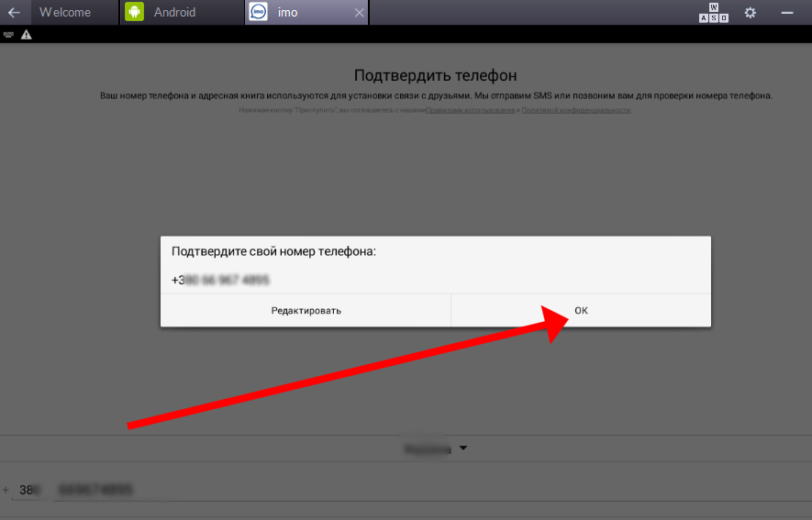
Task: Click the small keyboard icon in the status bar
Action: 8,35
